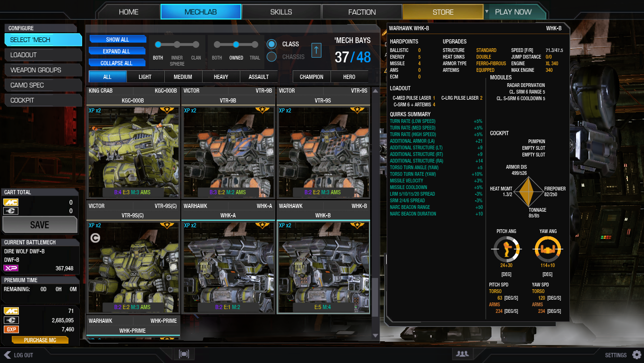Set ownership slider to Trial
This screenshot has height=363, width=644.
255,44
